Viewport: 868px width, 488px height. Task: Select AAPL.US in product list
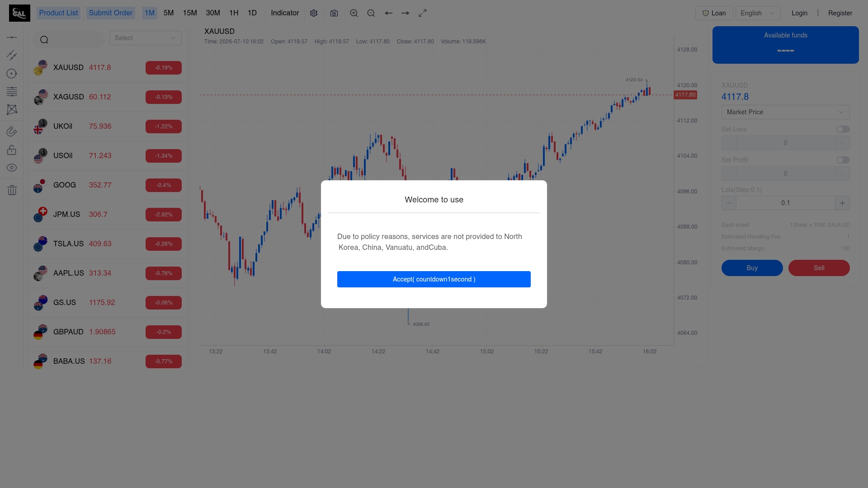[107, 273]
